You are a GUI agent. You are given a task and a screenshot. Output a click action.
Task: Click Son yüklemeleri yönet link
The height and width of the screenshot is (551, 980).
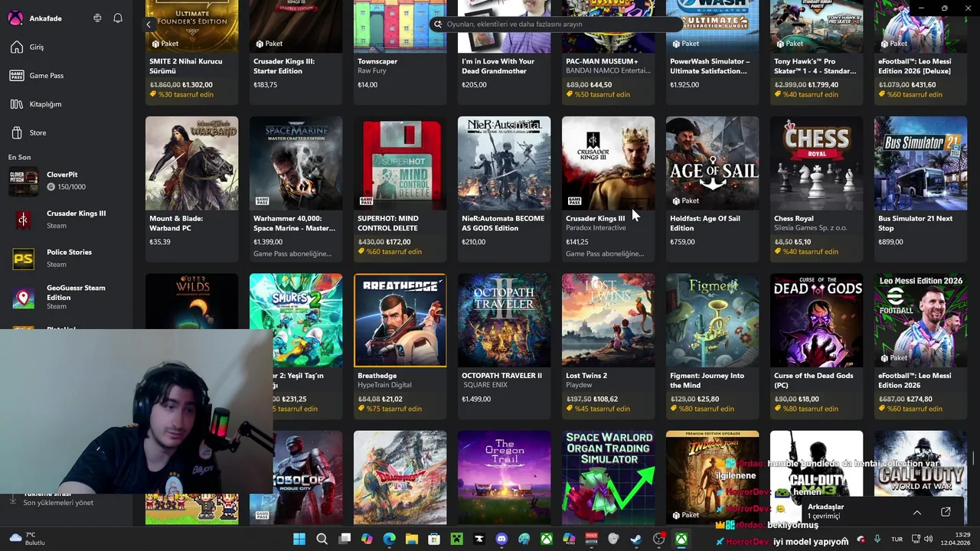point(58,503)
